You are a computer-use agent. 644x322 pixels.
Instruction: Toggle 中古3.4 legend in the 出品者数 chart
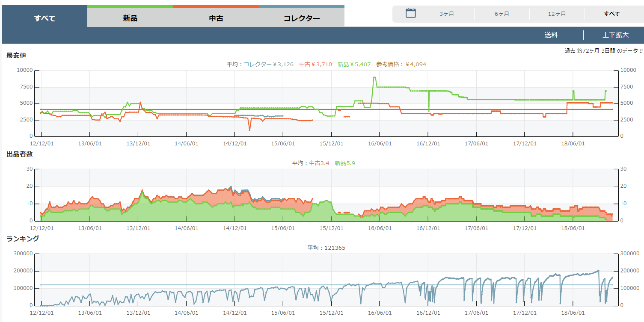click(x=319, y=163)
